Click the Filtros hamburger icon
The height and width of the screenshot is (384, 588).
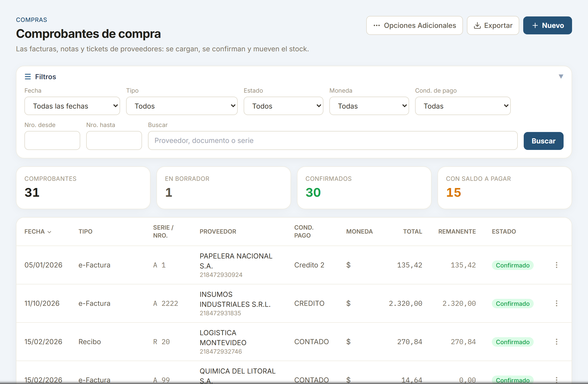click(x=28, y=76)
